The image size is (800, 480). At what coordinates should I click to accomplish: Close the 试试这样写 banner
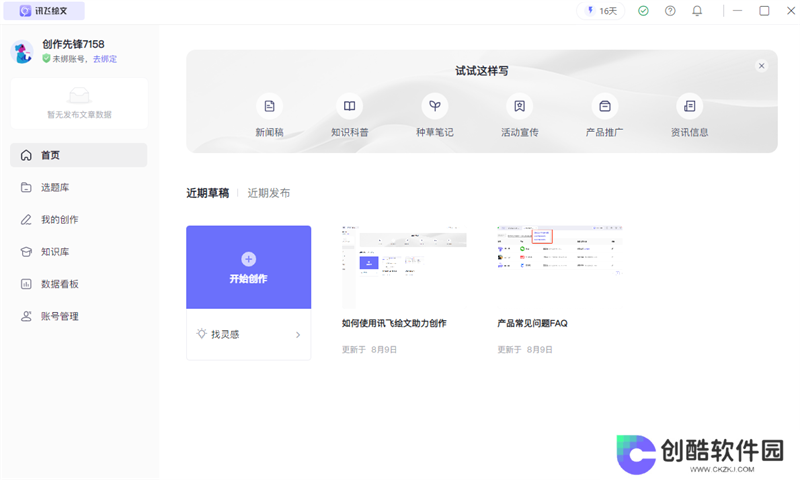(x=761, y=66)
